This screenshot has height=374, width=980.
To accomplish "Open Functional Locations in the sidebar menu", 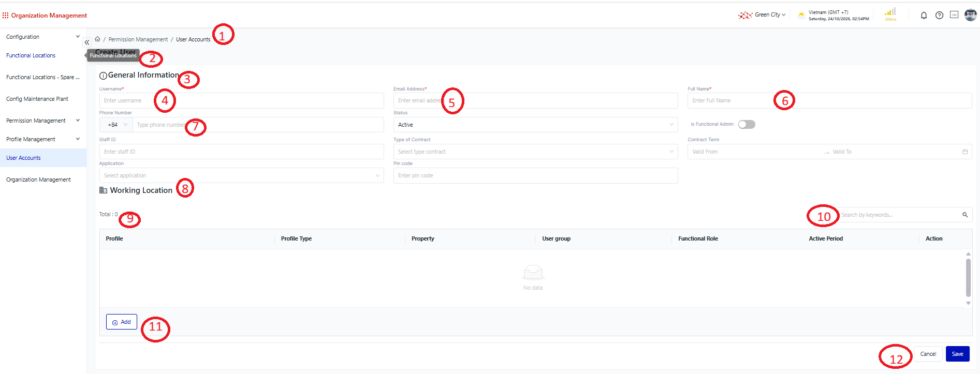I will (31, 55).
